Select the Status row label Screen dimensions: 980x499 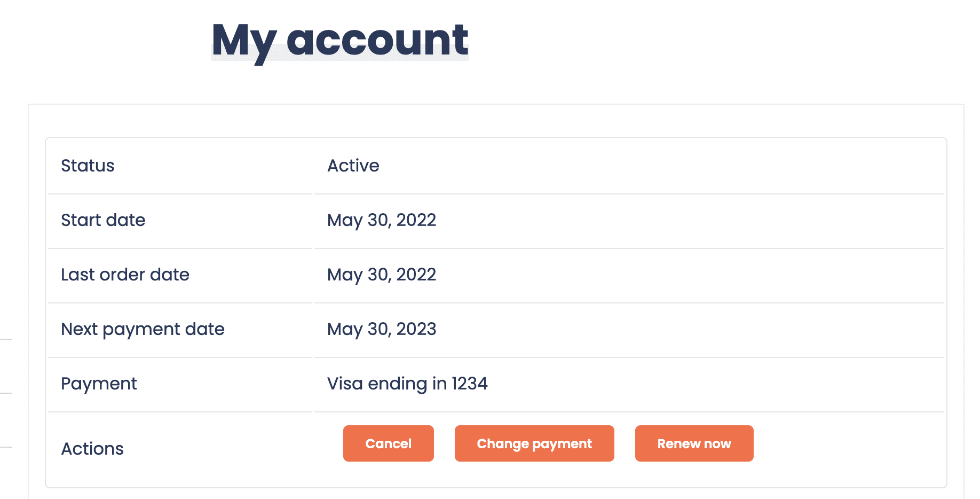point(88,166)
